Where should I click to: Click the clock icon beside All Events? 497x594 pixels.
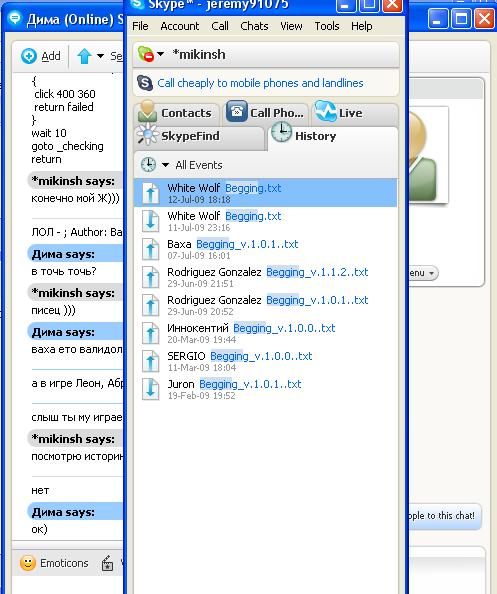pos(148,165)
